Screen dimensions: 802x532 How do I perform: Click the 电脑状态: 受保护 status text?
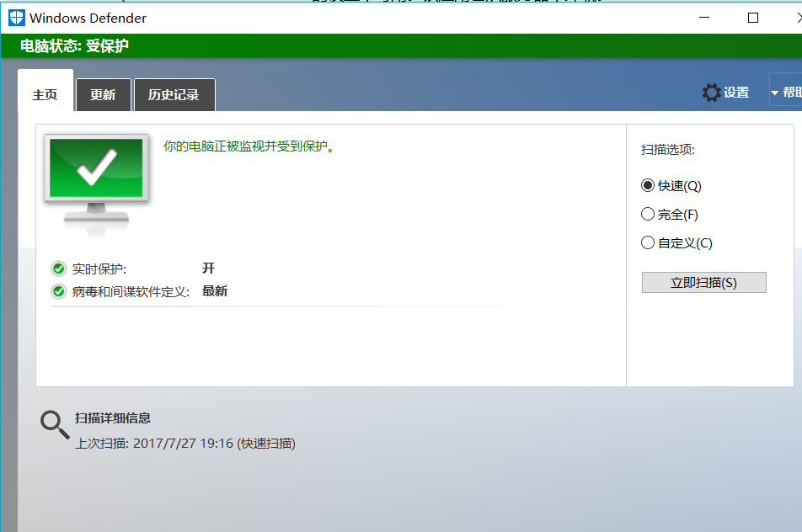[75, 46]
